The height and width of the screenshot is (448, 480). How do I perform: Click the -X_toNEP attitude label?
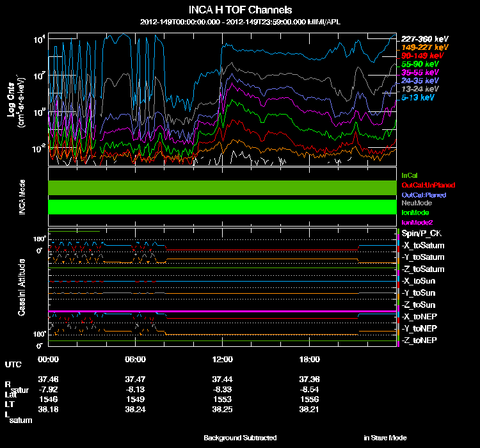click(419, 317)
